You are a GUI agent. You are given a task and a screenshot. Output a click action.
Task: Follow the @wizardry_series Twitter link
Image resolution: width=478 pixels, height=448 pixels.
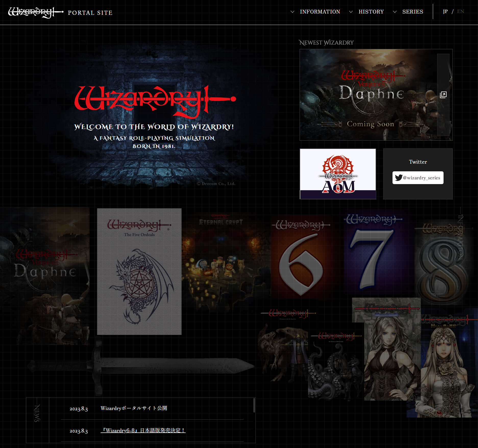(418, 178)
